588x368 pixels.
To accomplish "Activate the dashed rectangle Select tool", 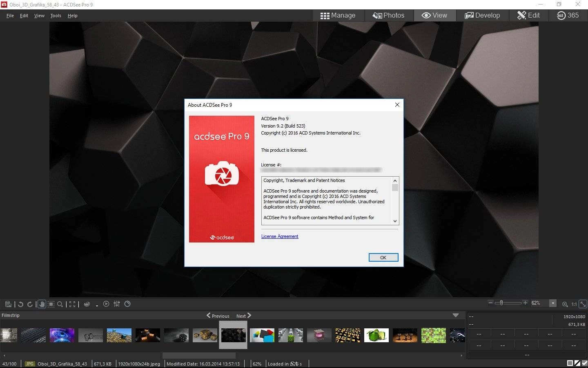I will tap(51, 304).
